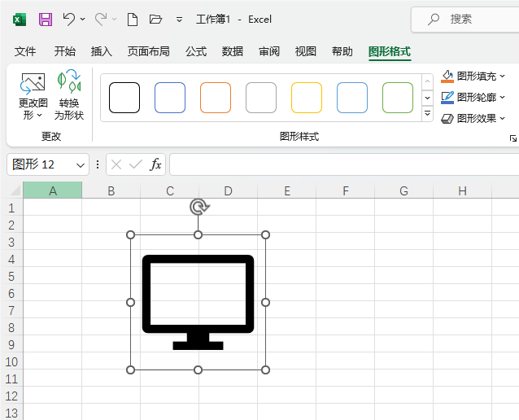The height and width of the screenshot is (420, 519).
Task: Apply the yellow outline graphic style
Action: click(x=307, y=98)
